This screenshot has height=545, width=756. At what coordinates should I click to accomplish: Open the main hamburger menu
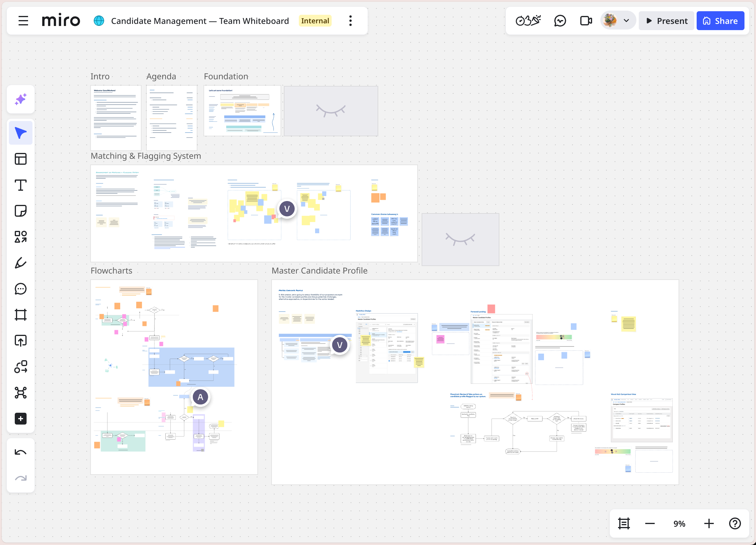point(23,21)
